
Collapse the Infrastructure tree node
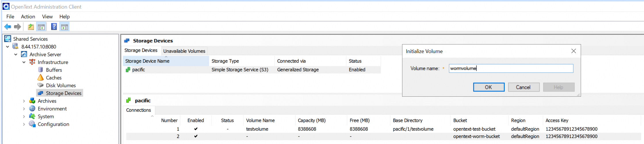tap(24, 62)
